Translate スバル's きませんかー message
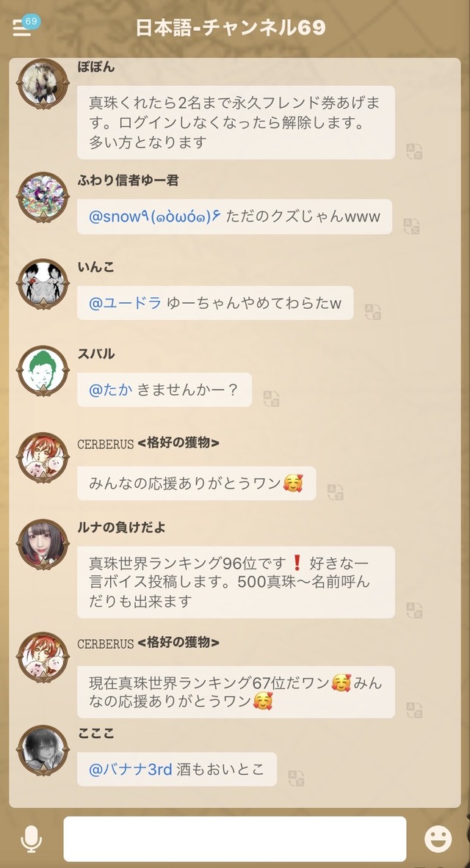The height and width of the screenshot is (868, 470). [x=271, y=398]
